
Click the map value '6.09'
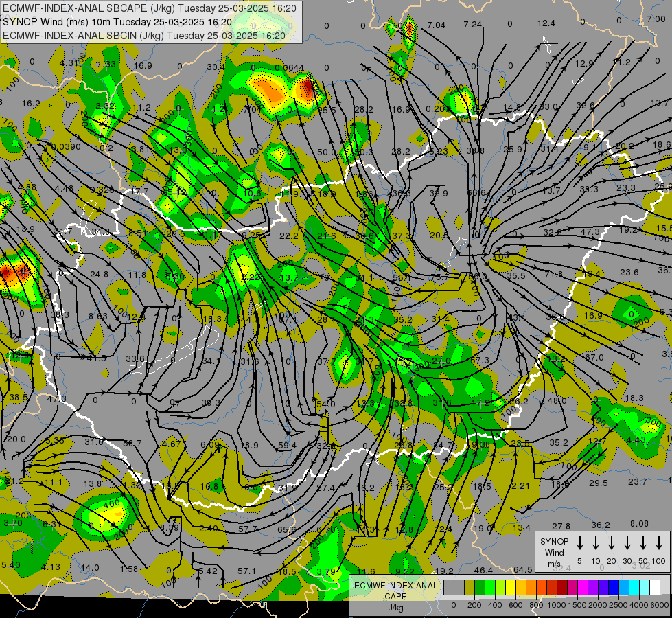209,444
